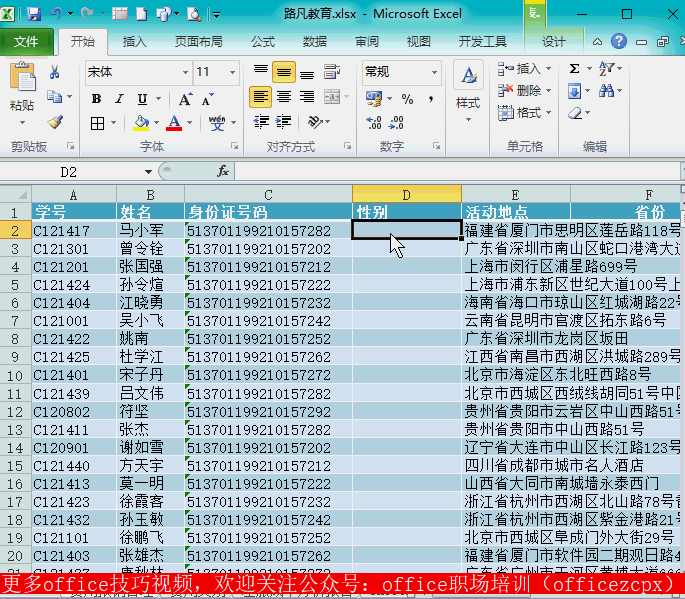
Task: Click the Insert Function fx icon
Action: point(222,171)
